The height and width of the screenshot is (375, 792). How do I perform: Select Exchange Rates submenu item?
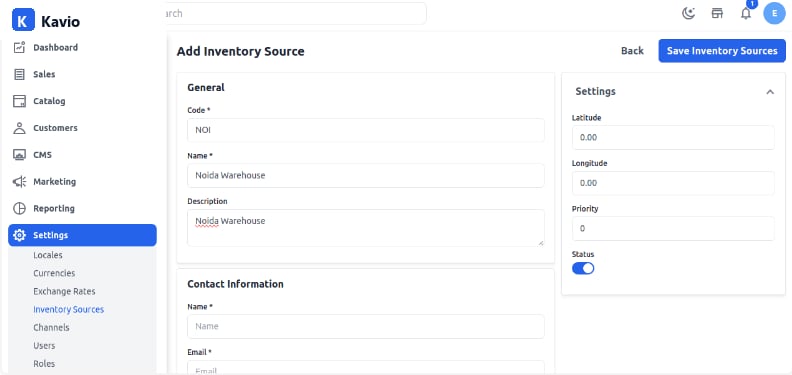[64, 291]
